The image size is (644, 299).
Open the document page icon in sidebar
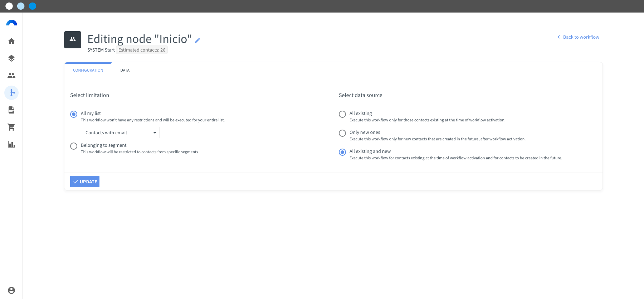click(11, 110)
